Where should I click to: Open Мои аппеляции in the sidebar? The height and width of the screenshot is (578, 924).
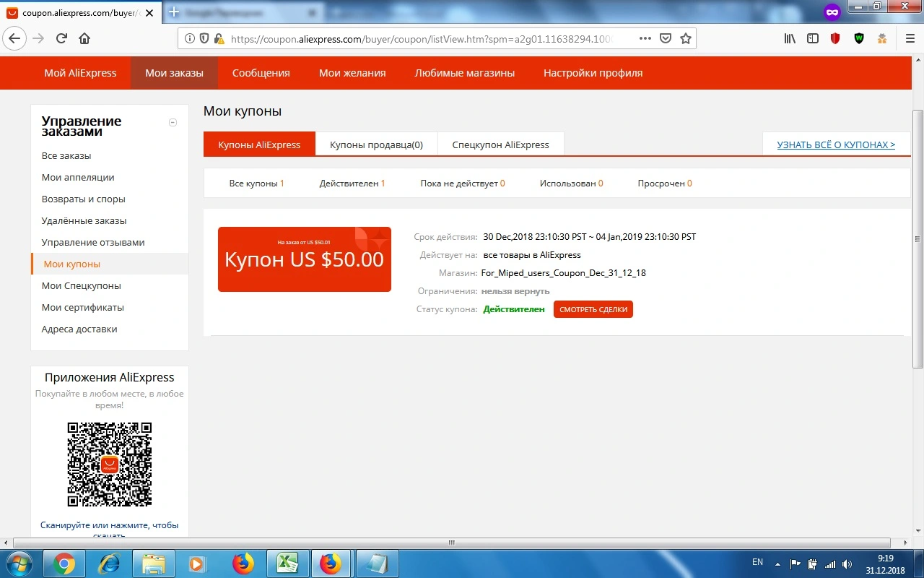pos(78,178)
